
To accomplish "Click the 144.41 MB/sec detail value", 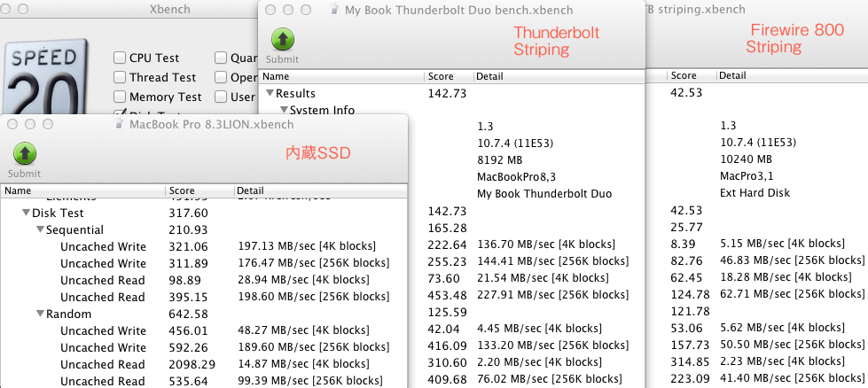I will pyautogui.click(x=552, y=260).
